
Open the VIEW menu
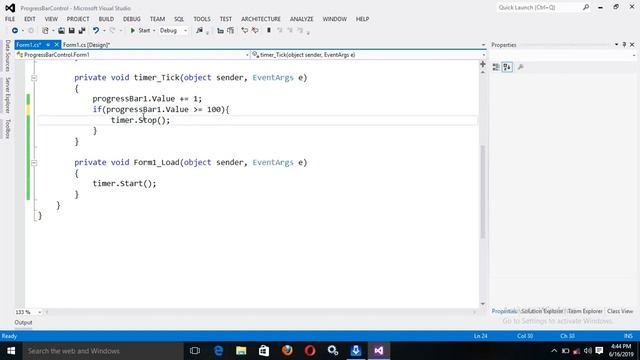(x=51, y=19)
